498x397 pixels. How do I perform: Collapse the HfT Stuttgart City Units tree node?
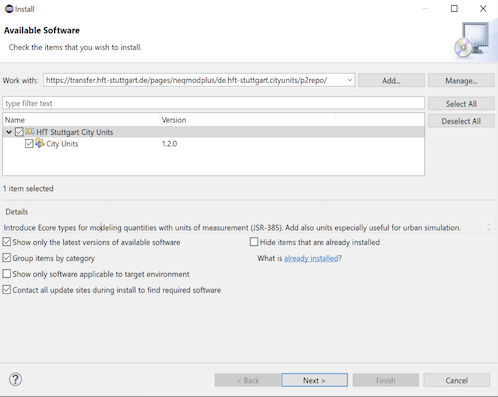click(x=9, y=132)
